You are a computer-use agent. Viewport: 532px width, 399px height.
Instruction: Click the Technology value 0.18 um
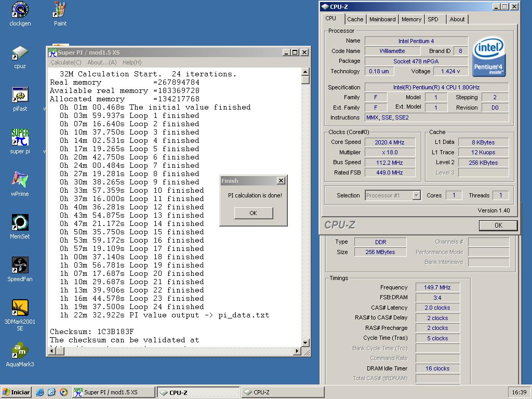pos(379,71)
